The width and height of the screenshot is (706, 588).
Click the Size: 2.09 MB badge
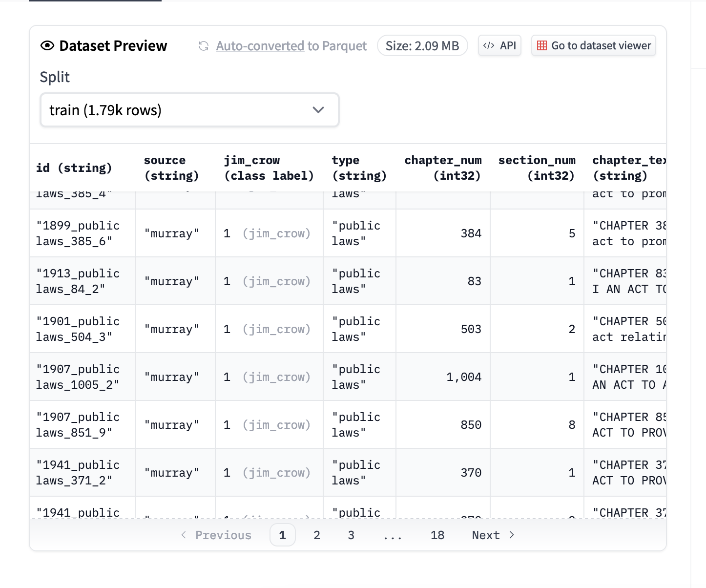[x=422, y=46]
